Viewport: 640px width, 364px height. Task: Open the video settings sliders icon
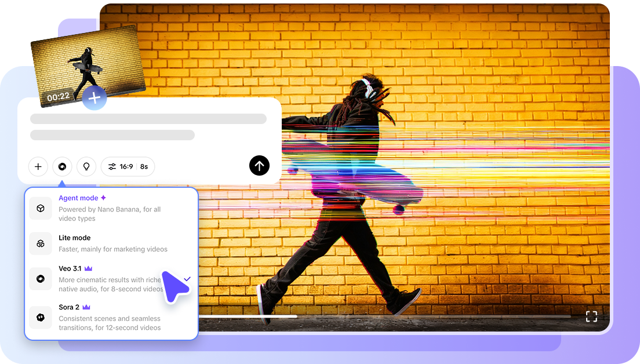(x=112, y=166)
